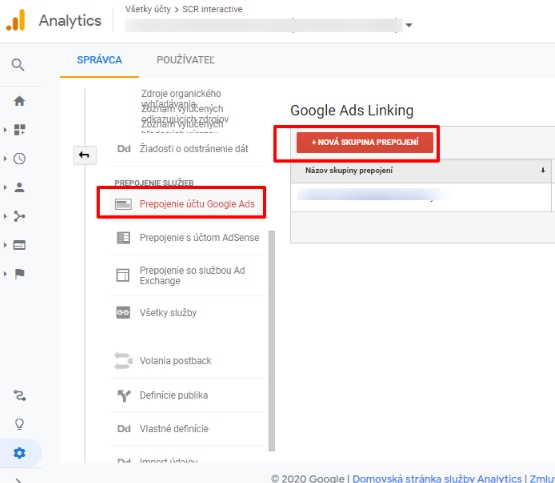Open the search magnifier icon in sidebar

click(18, 65)
